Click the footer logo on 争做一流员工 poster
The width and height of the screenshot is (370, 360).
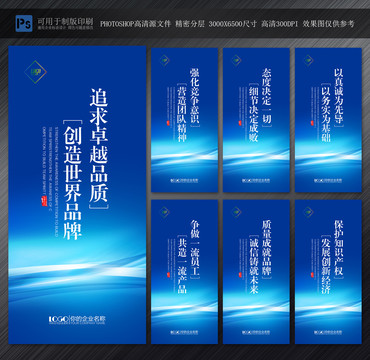tap(184, 332)
